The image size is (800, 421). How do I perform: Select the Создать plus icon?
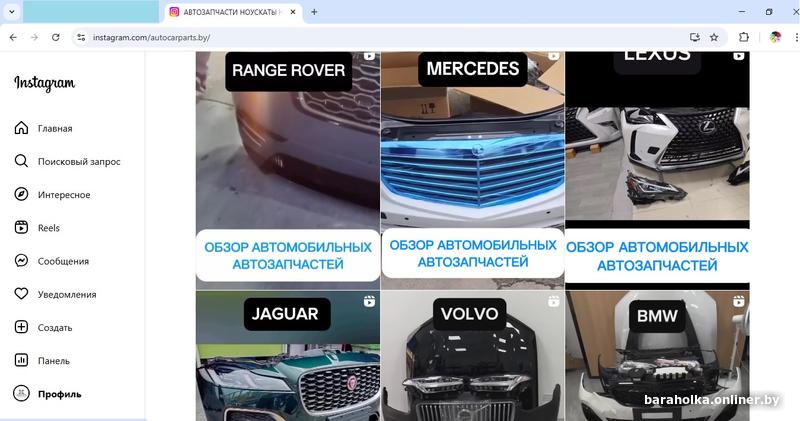point(21,327)
